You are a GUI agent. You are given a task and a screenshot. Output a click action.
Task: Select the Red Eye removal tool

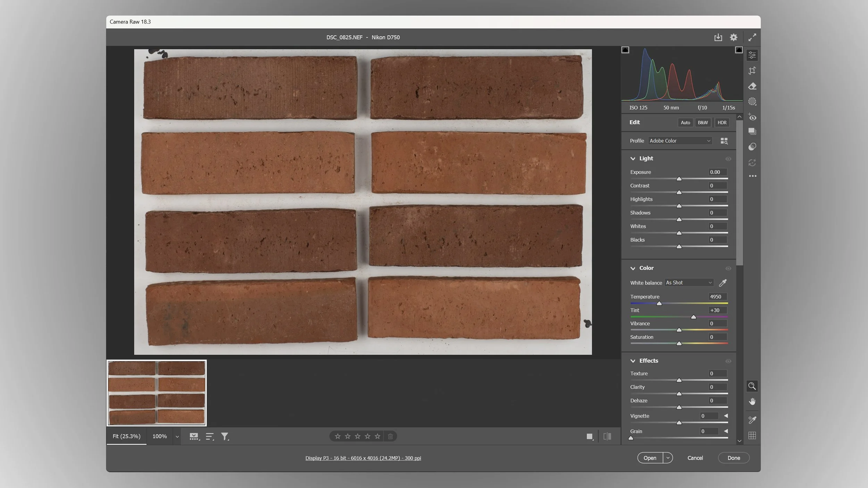[x=752, y=117]
